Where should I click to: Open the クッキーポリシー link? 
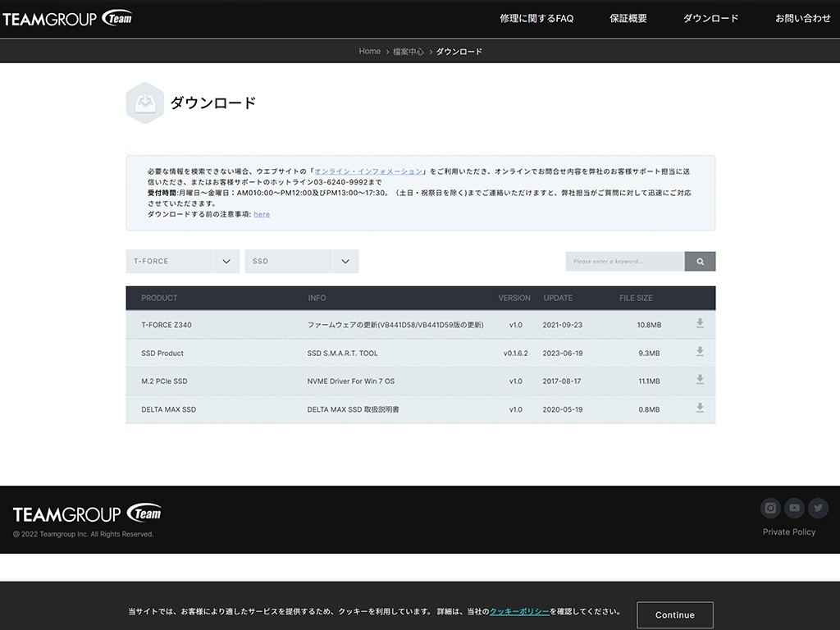pos(522,612)
